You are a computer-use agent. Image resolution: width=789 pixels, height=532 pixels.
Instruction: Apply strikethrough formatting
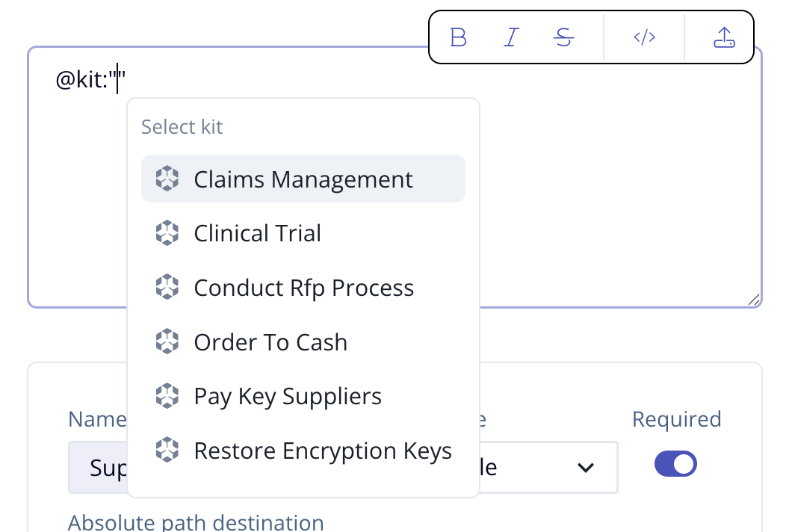click(564, 37)
